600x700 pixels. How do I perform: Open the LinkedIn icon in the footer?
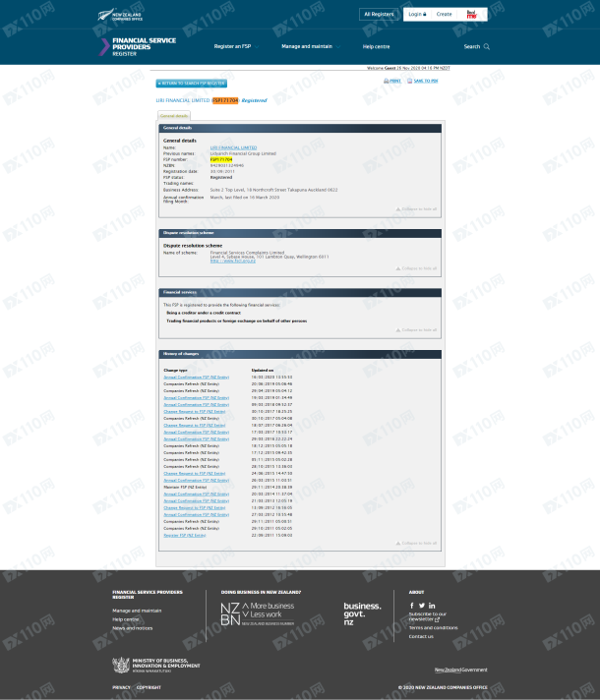pos(432,606)
